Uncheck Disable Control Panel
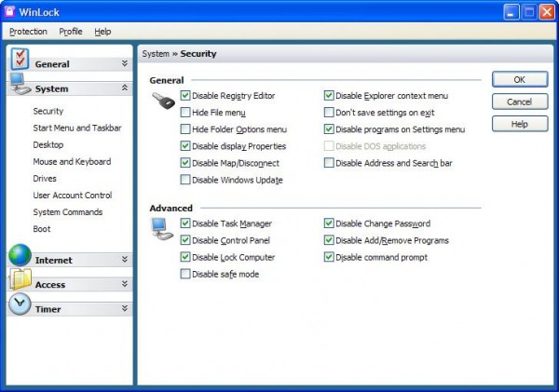559x392 pixels. click(x=185, y=240)
